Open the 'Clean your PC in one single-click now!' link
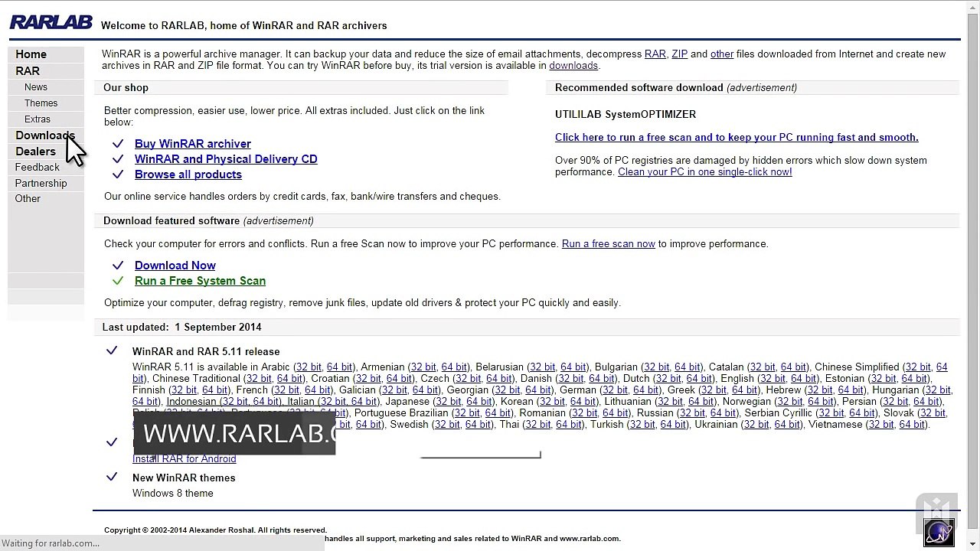This screenshot has width=980, height=551. [x=704, y=172]
